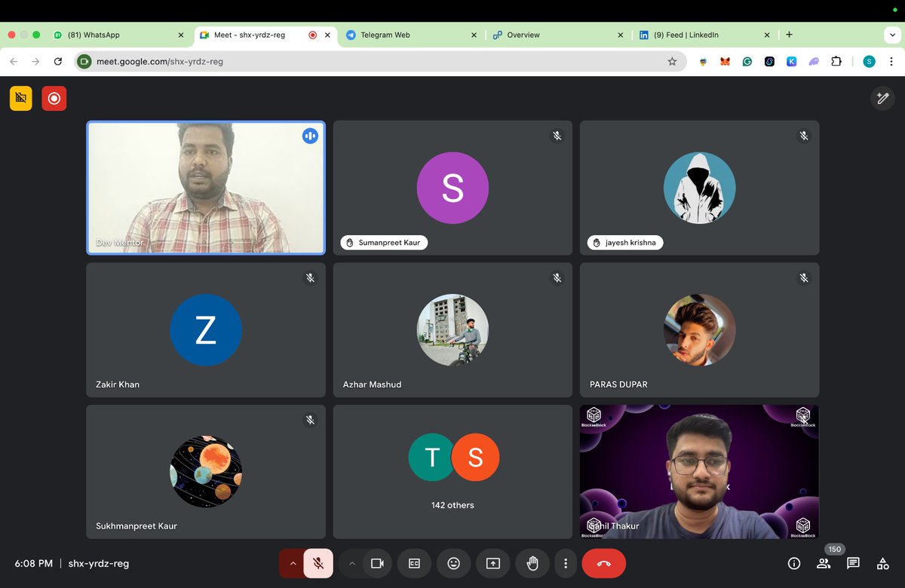Apply visual effects with the sparkle icon

[882, 98]
